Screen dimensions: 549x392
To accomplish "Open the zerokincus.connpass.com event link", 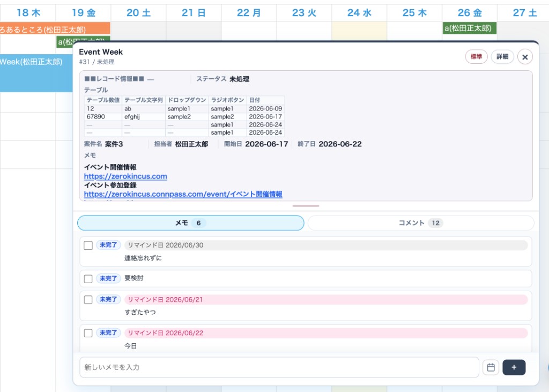I will point(183,194).
